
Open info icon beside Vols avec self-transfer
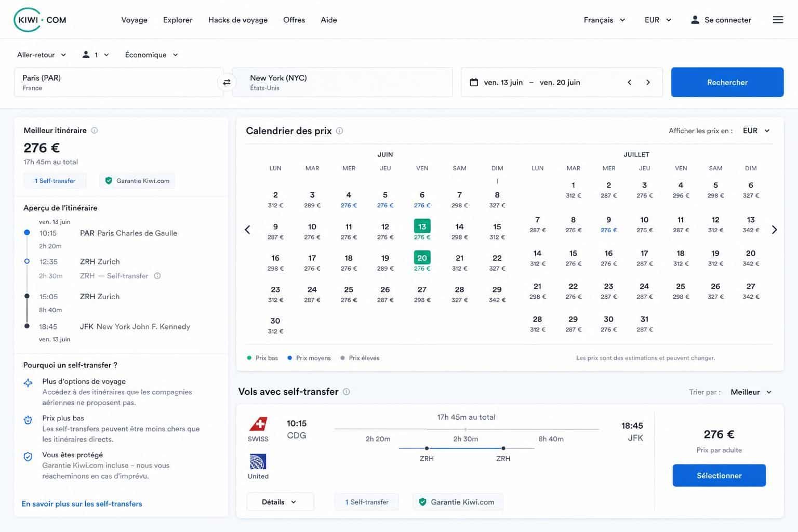tap(347, 392)
